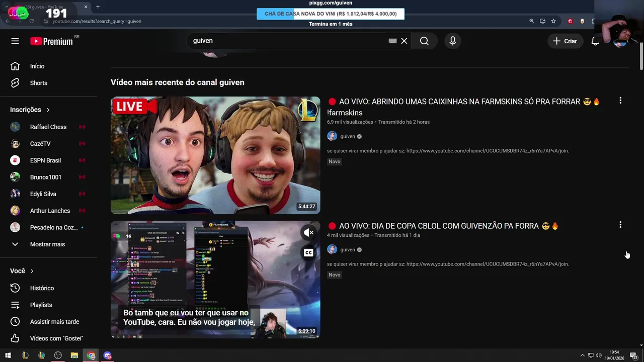The image size is (644, 362).
Task: Open the browser zoom magnifier icon
Action: click(x=532, y=21)
